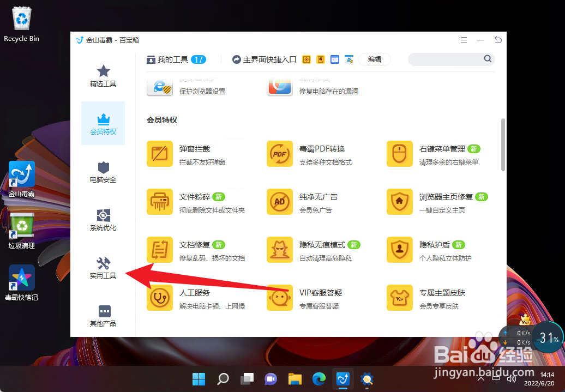Open Windows Start menu

tap(199, 379)
